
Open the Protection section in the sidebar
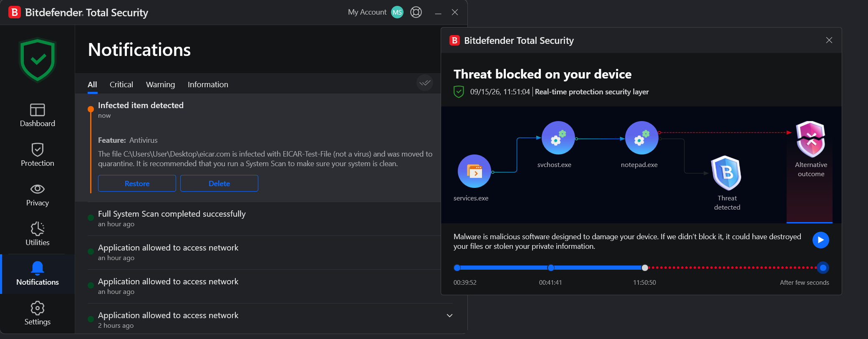[38, 154]
